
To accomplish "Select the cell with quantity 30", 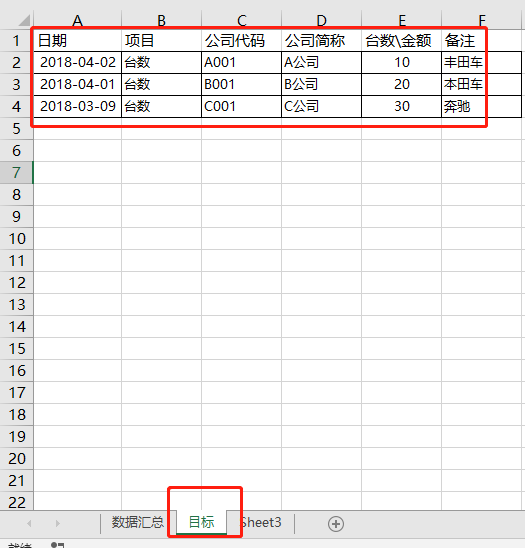I will click(x=402, y=107).
